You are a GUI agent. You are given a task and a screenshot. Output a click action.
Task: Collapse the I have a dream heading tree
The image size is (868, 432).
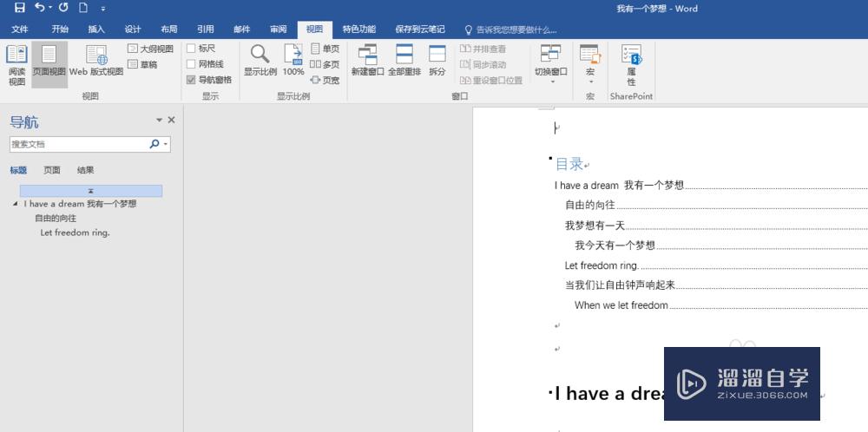pos(15,204)
